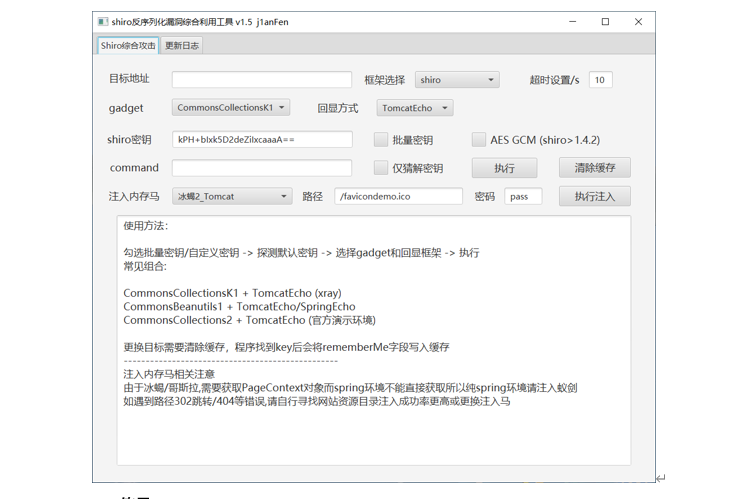The height and width of the screenshot is (499, 747).
Task: Click the 注入内存马相关注意 text line
Action: tap(169, 374)
